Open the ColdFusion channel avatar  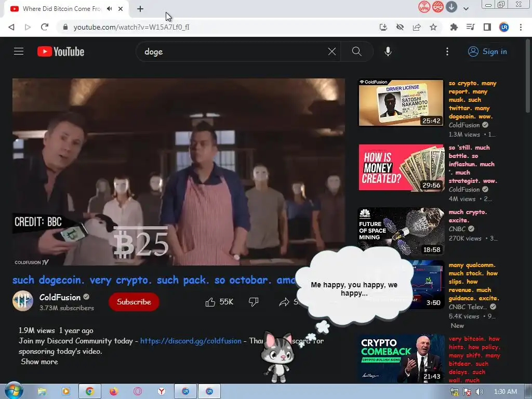point(23,301)
